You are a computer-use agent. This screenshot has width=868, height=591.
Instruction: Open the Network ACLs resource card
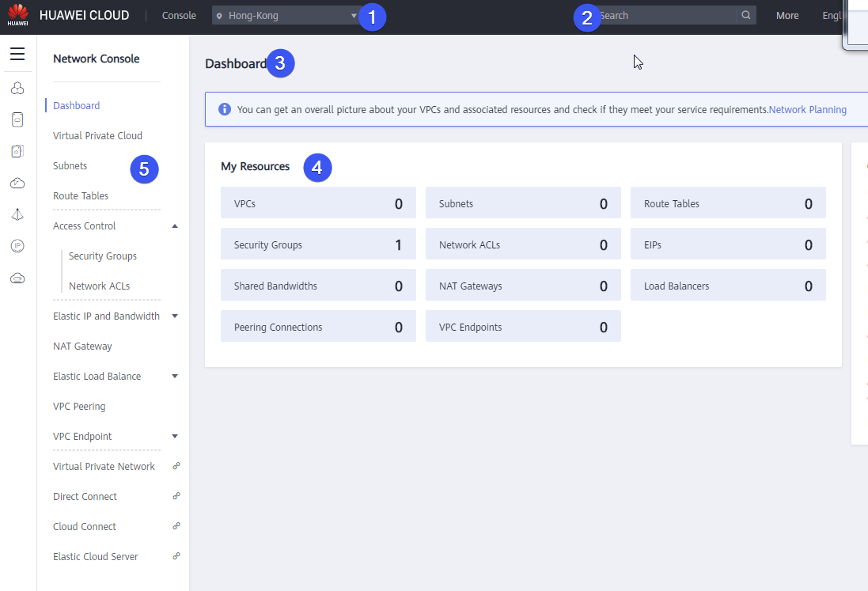[523, 244]
